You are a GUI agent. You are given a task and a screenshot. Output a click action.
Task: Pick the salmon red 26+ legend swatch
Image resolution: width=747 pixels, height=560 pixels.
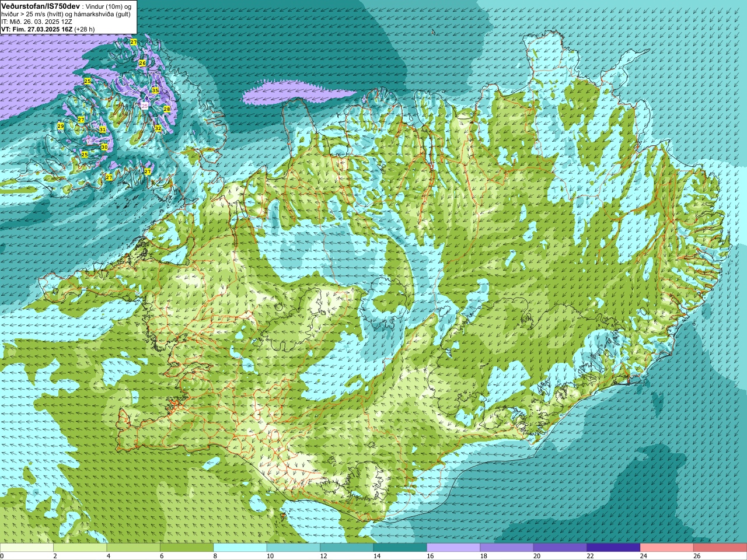(x=720, y=548)
